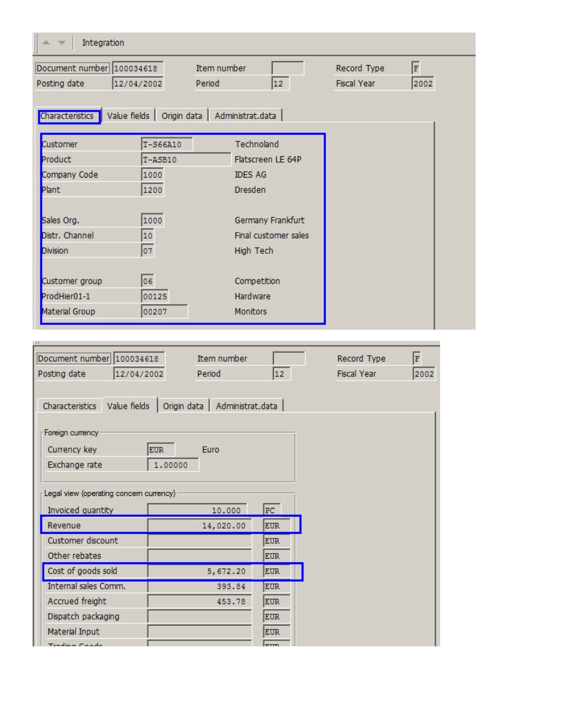Click the Revenue amount field 14,020.00
Viewport: 562px width, 728px height.
point(200,526)
